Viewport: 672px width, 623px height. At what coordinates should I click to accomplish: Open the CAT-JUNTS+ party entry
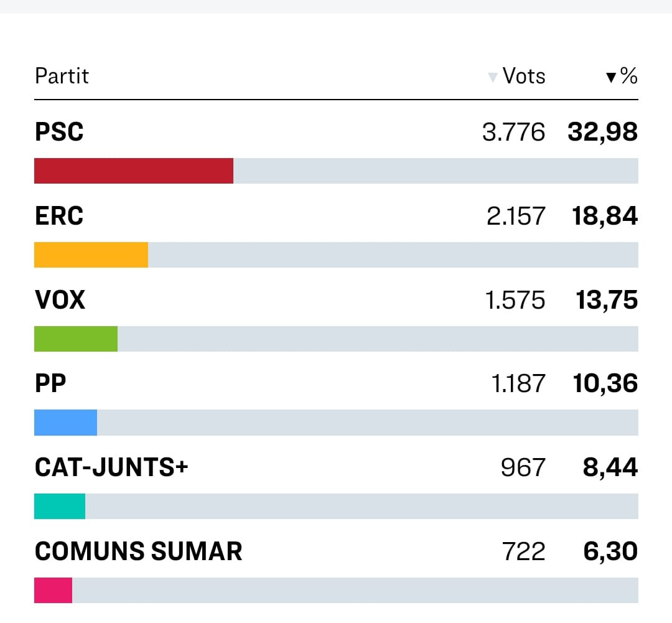111,467
